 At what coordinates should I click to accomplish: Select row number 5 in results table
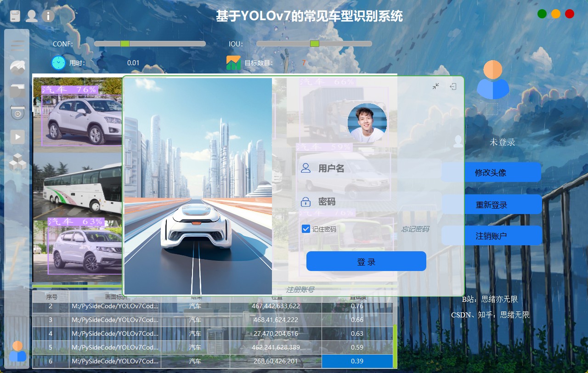[x=51, y=347]
